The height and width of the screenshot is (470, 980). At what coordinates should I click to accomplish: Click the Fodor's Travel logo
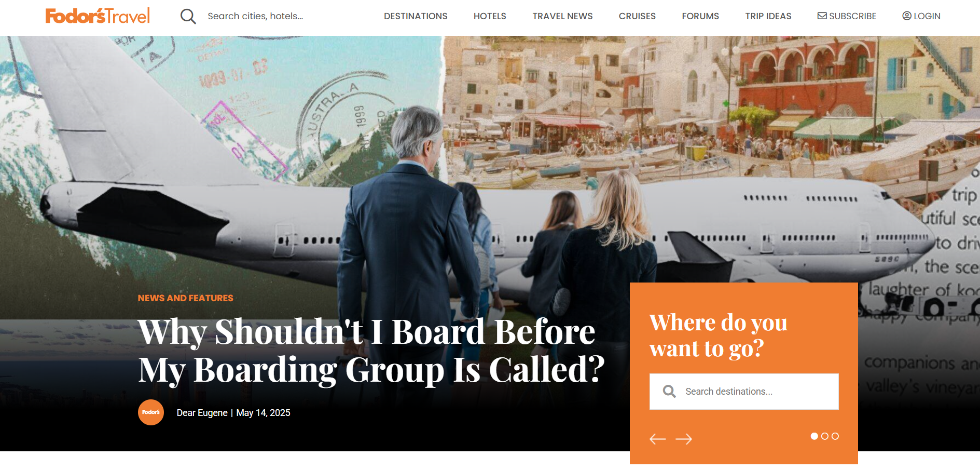pos(98,16)
